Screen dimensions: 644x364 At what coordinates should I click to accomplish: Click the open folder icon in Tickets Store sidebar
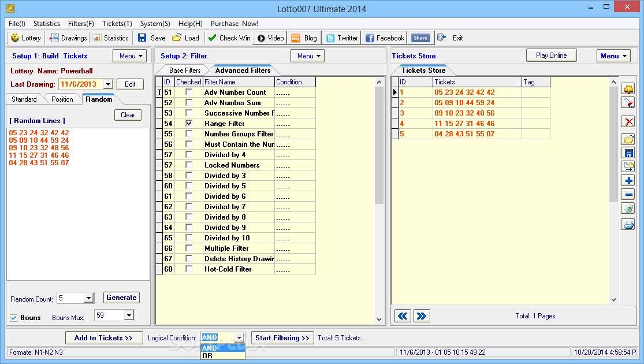pos(628,140)
